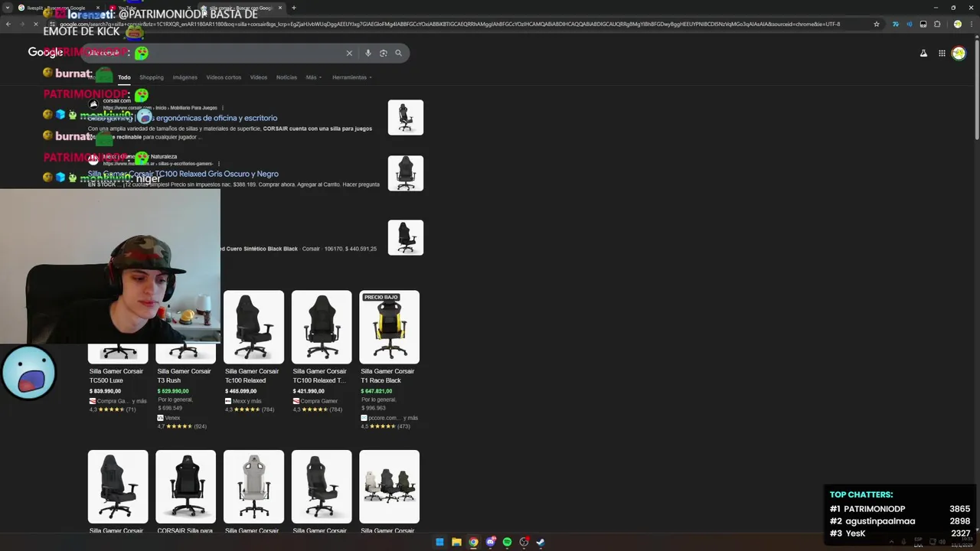Screen dimensions: 980x551
Task: Select the Todo results tab
Action: pyautogui.click(x=124, y=77)
